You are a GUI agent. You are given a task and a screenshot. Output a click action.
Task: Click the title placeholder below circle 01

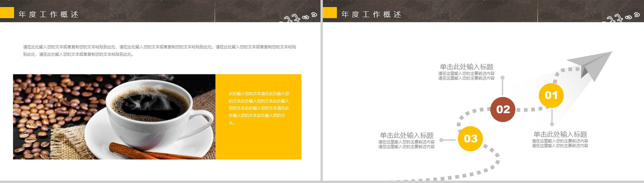coord(560,134)
